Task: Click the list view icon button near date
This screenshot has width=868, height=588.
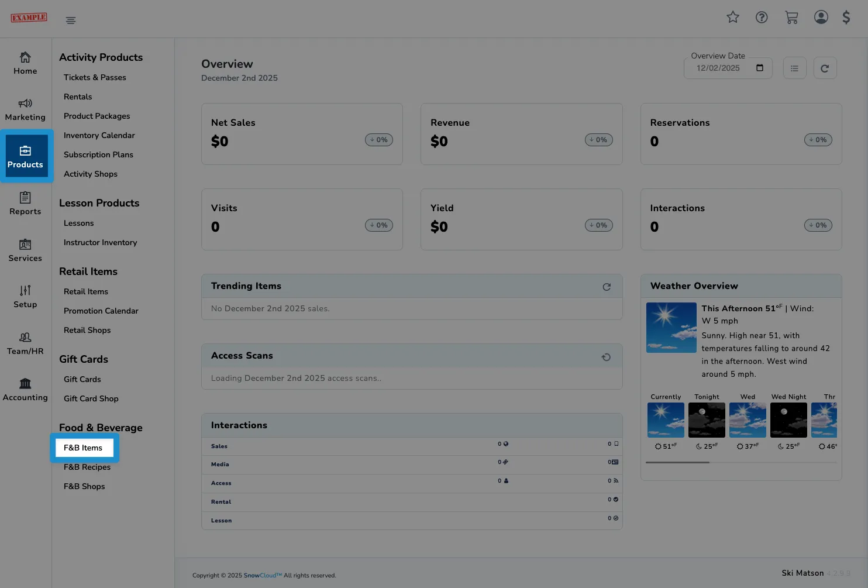Action: click(794, 68)
